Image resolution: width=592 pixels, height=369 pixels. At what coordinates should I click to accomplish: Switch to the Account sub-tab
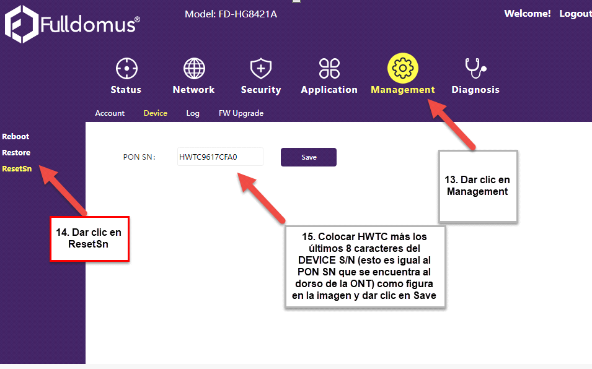(109, 113)
